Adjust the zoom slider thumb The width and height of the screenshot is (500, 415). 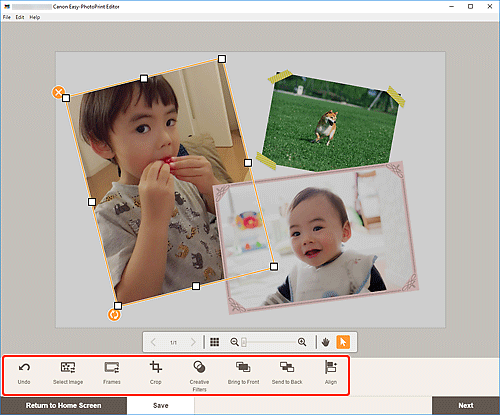tap(244, 342)
